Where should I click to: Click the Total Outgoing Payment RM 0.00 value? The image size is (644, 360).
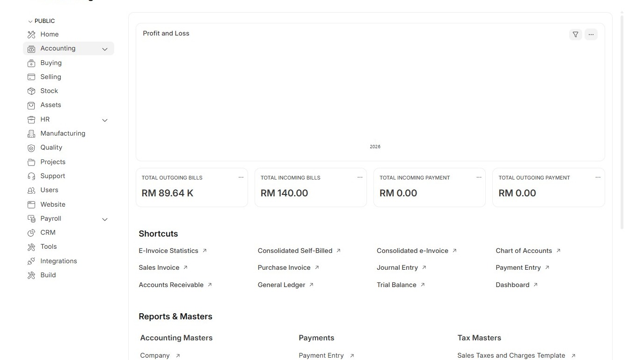[517, 194]
